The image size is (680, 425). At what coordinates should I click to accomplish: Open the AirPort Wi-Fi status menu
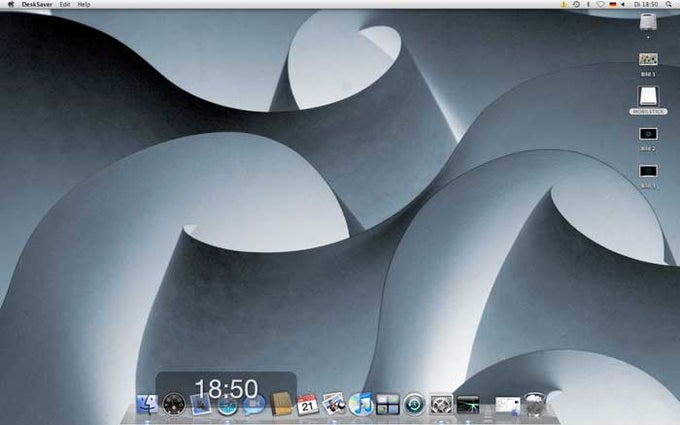600,4
